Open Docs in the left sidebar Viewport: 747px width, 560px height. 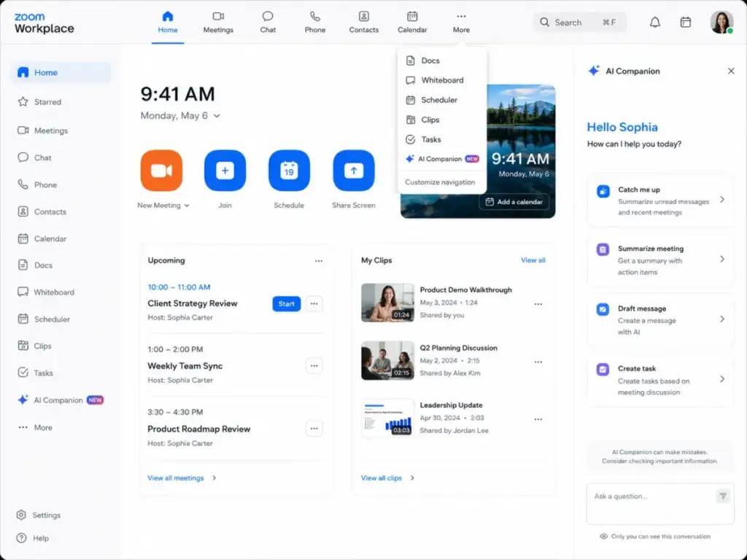point(35,265)
